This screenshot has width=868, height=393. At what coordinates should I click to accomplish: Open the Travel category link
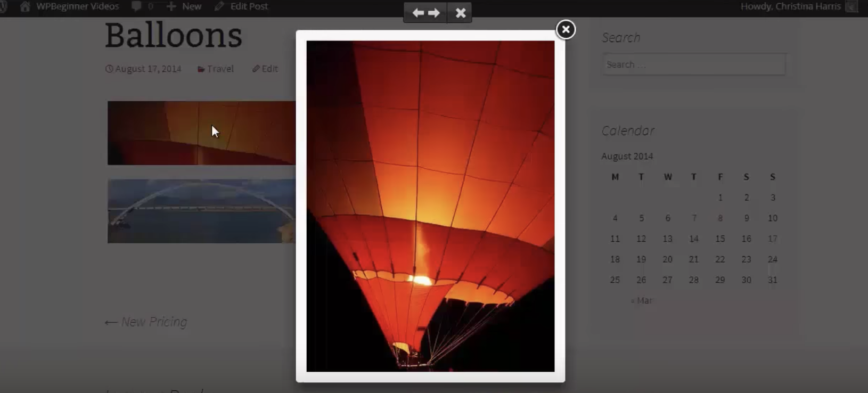tap(220, 69)
